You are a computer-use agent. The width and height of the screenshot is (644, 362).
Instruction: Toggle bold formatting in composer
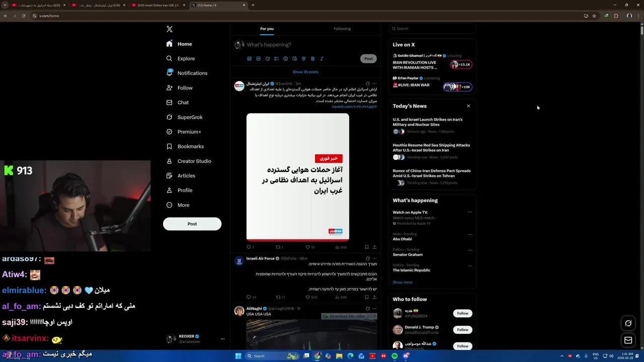[x=312, y=59]
